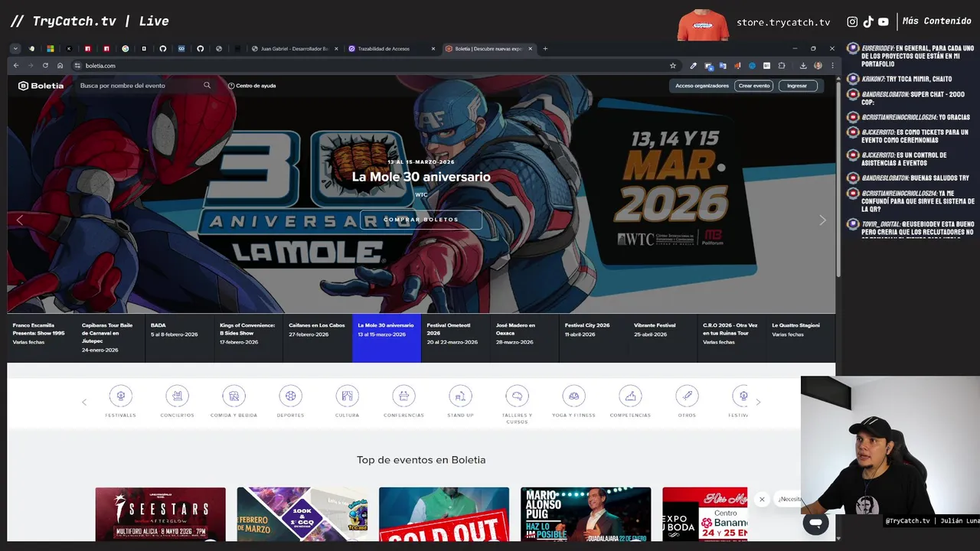
Task: Open the Otros category icon
Action: tap(687, 396)
